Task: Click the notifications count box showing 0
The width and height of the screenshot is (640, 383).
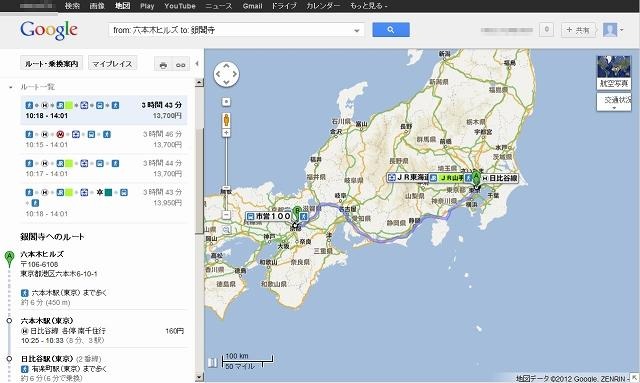Action: coord(547,30)
